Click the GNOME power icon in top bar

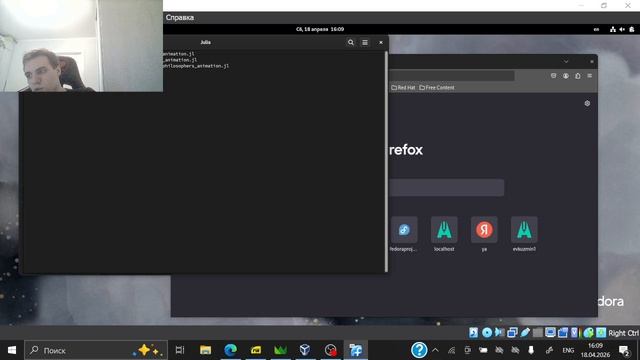632,29
